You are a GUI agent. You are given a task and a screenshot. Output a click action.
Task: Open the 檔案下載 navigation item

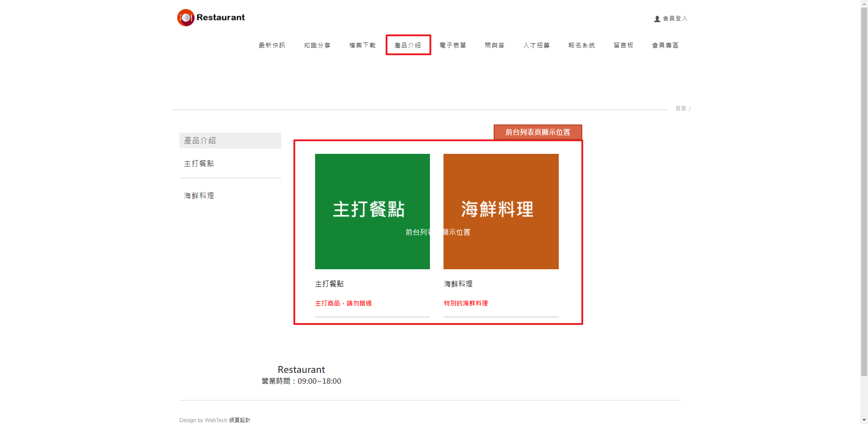click(362, 45)
